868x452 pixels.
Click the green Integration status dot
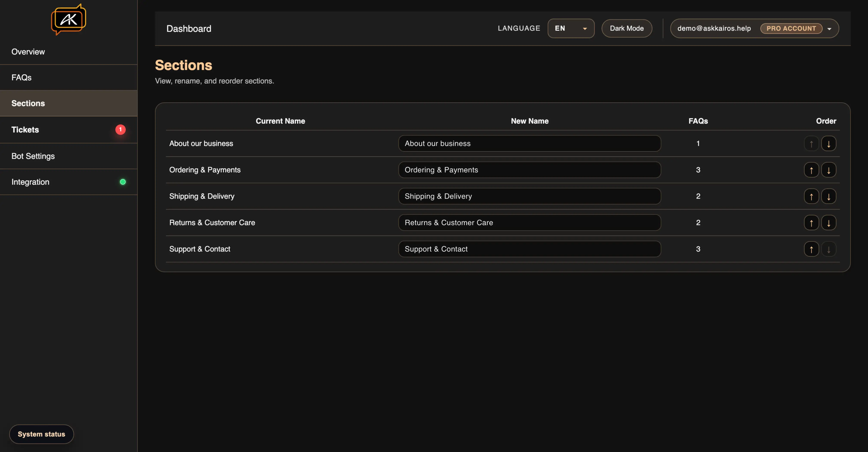pos(123,182)
